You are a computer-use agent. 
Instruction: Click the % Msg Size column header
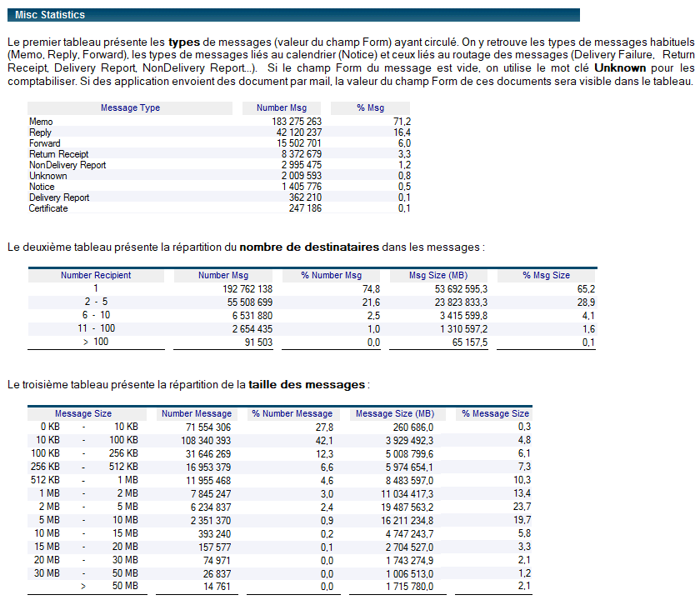pos(547,275)
